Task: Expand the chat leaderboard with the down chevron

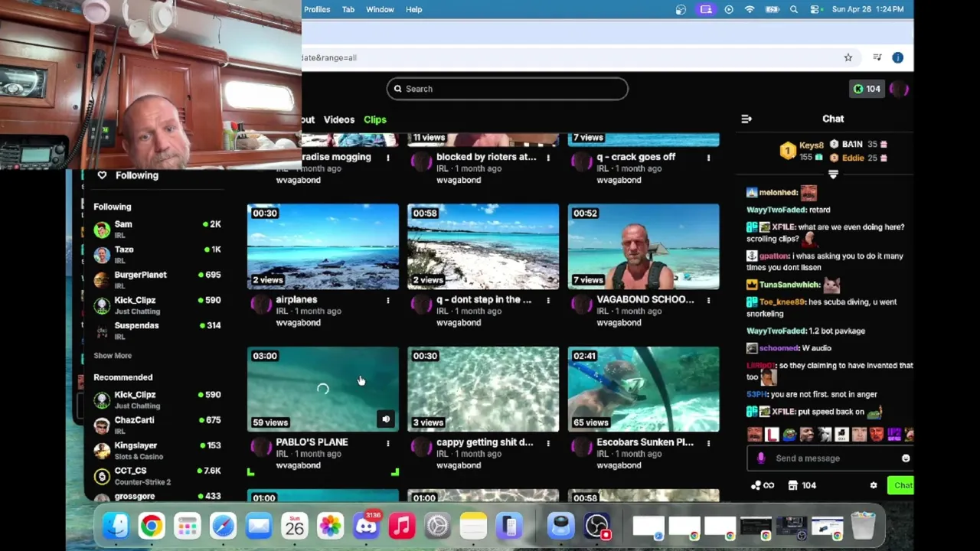Action: tap(833, 174)
